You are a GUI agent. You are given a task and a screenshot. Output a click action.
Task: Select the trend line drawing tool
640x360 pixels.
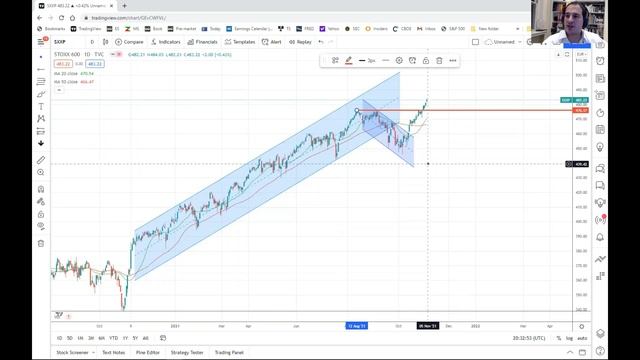point(41,69)
